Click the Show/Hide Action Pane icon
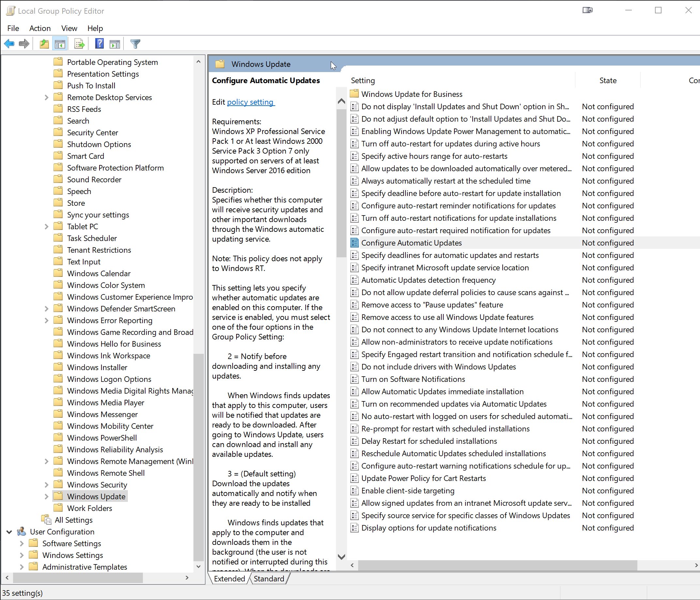This screenshot has width=700, height=600. 115,43
